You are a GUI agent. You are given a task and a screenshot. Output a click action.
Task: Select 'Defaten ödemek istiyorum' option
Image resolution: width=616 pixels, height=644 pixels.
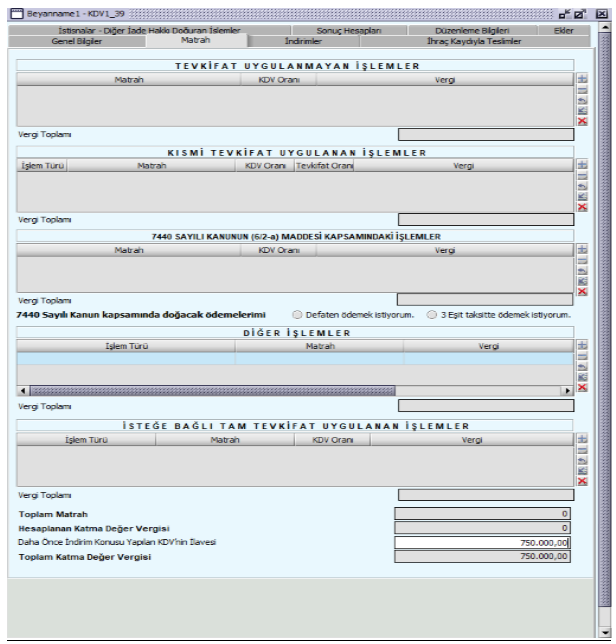(x=298, y=314)
